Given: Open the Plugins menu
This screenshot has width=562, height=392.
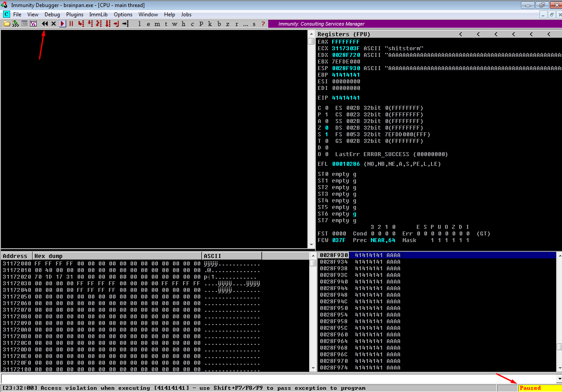Looking at the screenshot, I should (75, 15).
